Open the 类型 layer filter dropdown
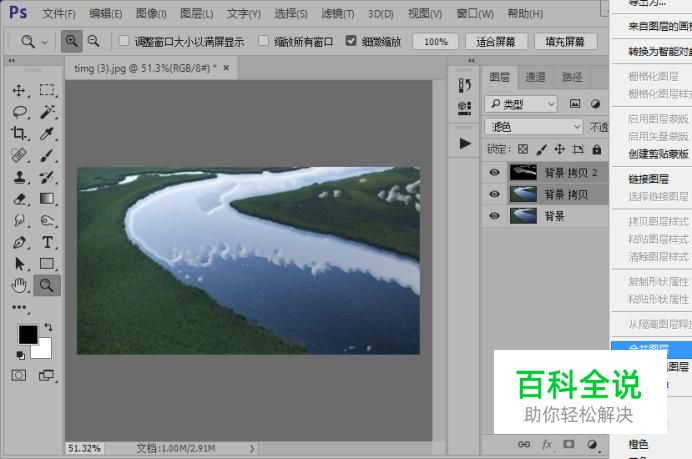 click(x=522, y=104)
